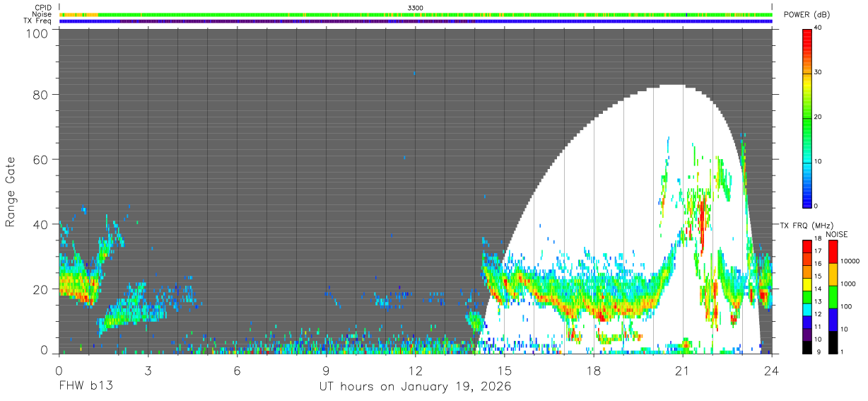868x401 pixels.
Task: Click the TX Freq row label
Action: (39, 21)
